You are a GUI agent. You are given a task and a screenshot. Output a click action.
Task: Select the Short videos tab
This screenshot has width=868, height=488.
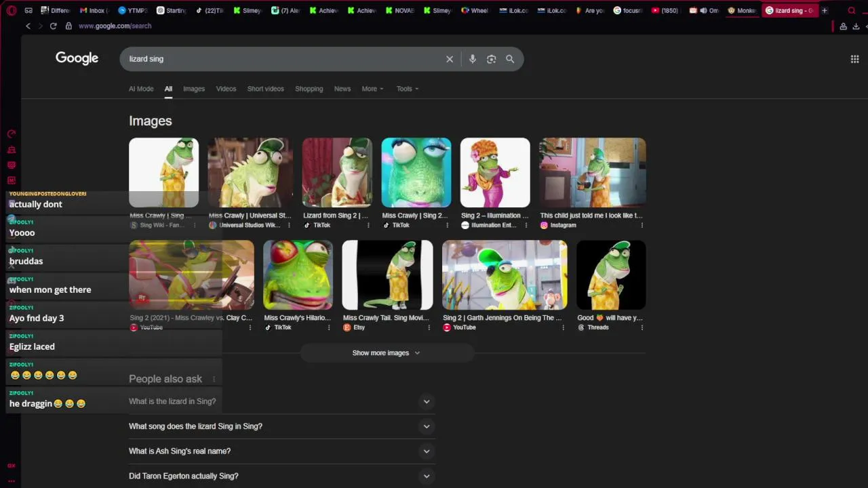(x=266, y=89)
